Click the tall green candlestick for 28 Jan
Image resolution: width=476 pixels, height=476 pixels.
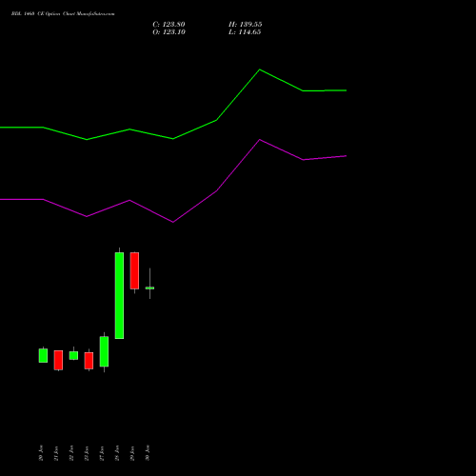[119, 295]
